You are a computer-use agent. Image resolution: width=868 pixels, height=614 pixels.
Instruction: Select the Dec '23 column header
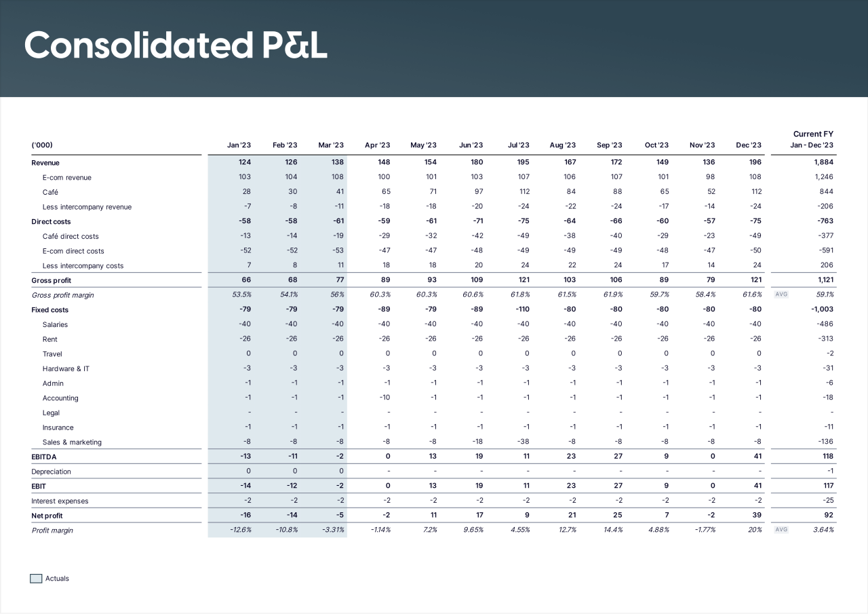tap(749, 145)
